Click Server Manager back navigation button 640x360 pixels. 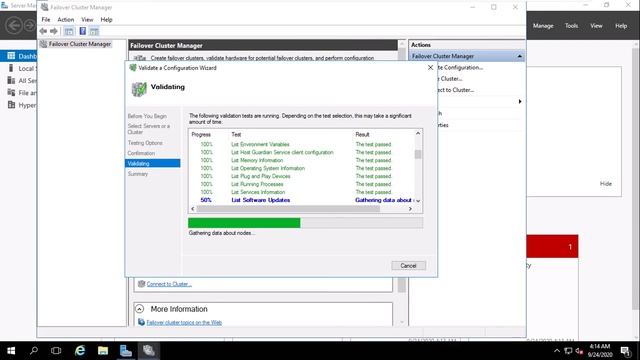14,25
